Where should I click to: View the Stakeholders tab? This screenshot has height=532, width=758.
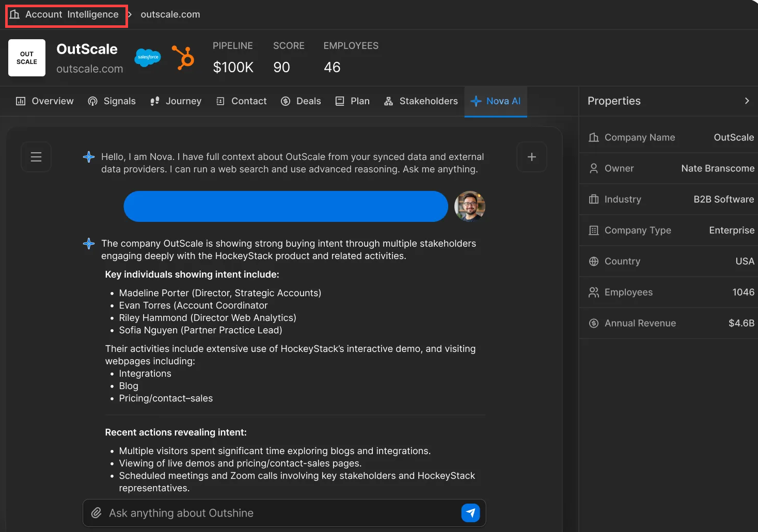coord(421,101)
